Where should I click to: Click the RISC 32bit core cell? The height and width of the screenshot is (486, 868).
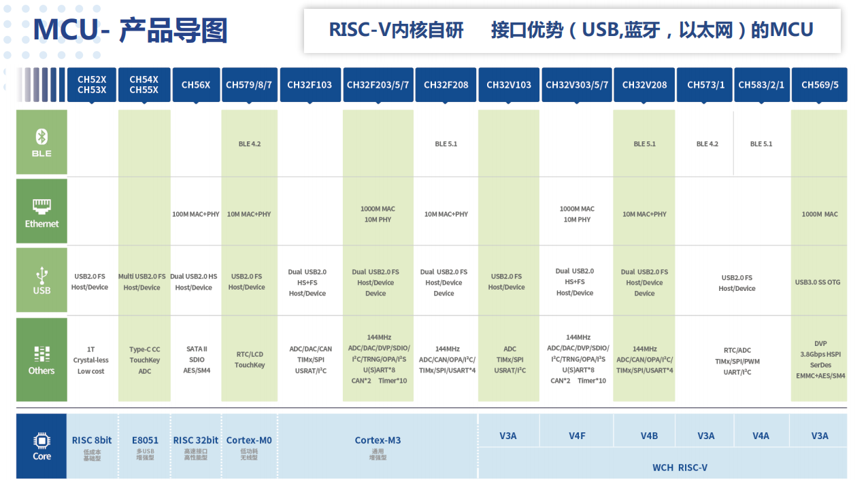196,445
